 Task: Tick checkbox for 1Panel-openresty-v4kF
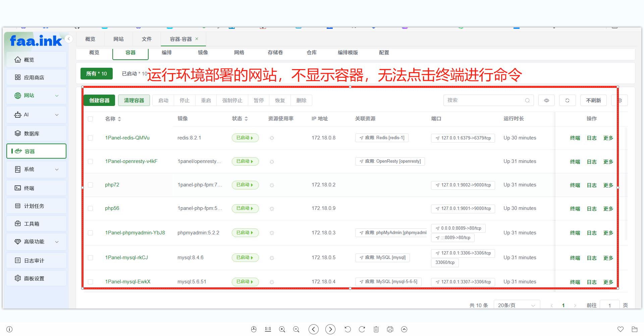[x=91, y=161]
